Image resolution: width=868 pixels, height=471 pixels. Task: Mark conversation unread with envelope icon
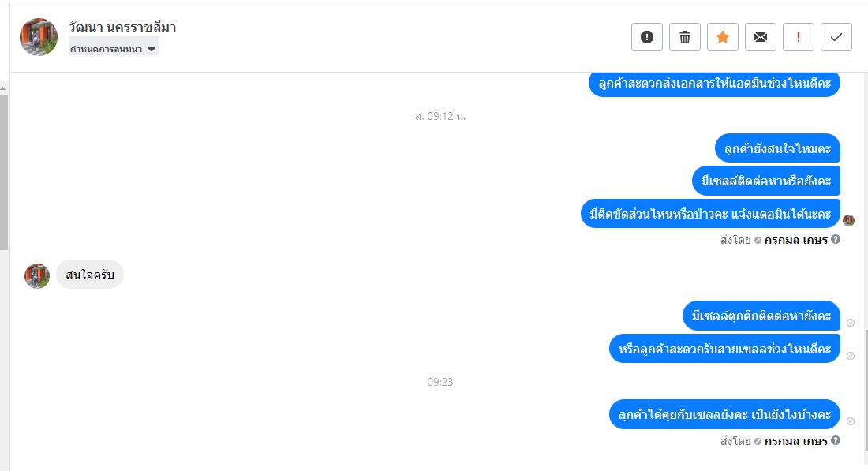click(x=761, y=37)
